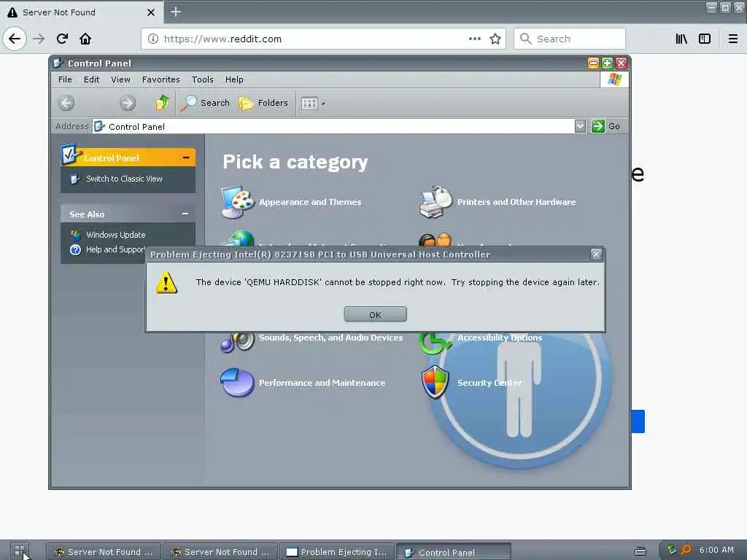The height and width of the screenshot is (560, 747).
Task: Open Windows Update link
Action: pyautogui.click(x=116, y=235)
